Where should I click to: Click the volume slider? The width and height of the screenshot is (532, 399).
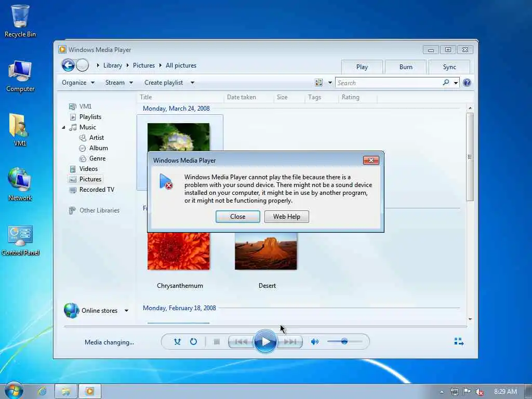pyautogui.click(x=344, y=341)
